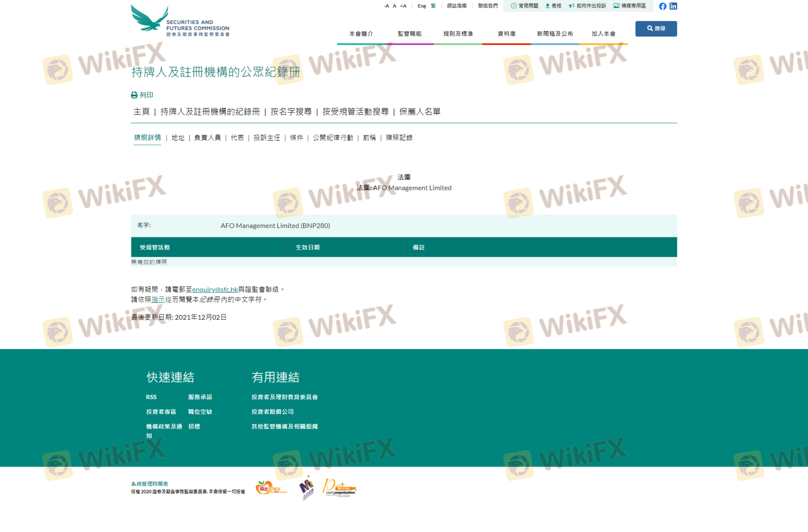The width and height of the screenshot is (808, 532).
Task: Click the picture icon for 傳媒專用區
Action: tap(616, 6)
